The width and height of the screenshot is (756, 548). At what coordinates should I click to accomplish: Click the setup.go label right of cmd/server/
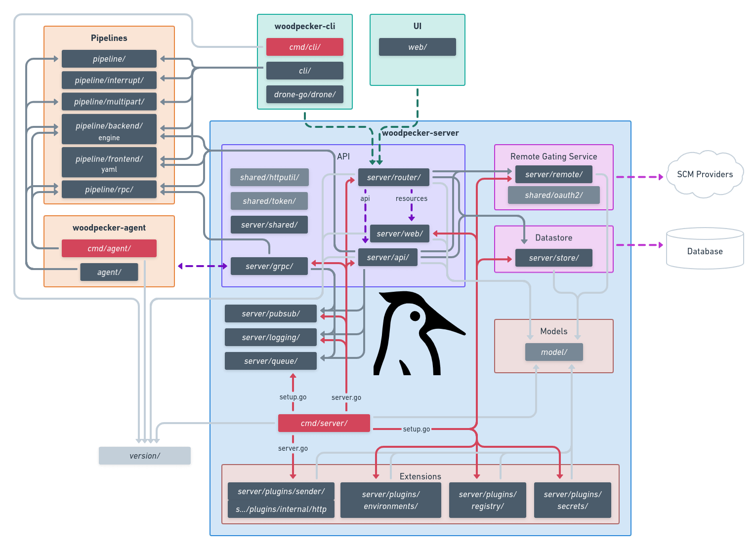click(417, 429)
